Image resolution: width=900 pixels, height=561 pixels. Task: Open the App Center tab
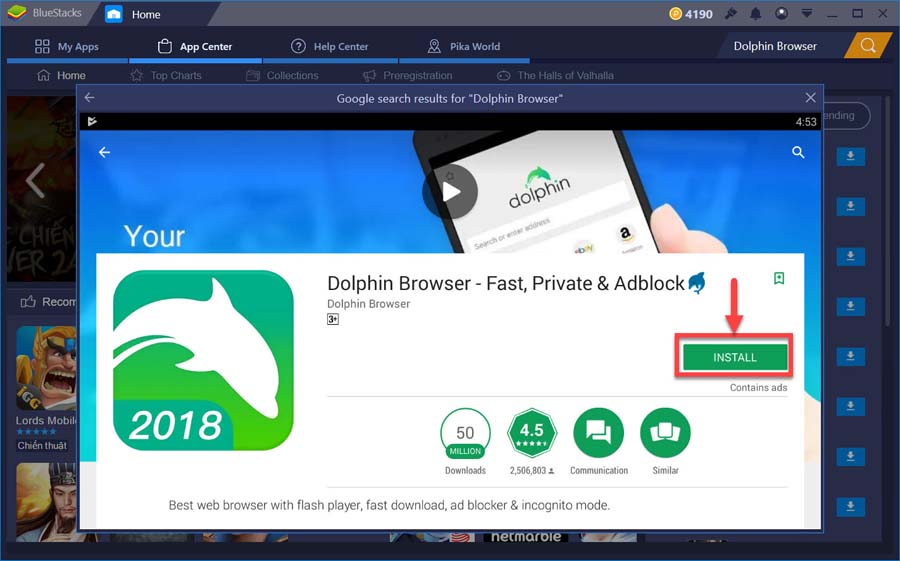tap(195, 47)
